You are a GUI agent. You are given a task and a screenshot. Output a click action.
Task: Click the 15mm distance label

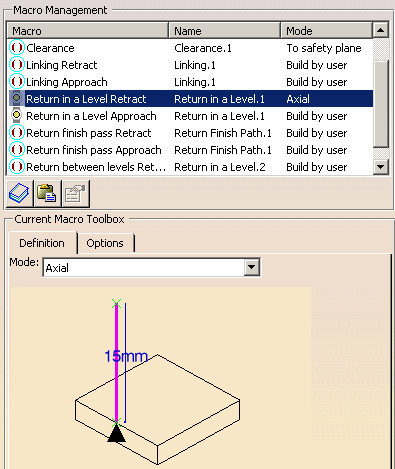pyautogui.click(x=126, y=356)
